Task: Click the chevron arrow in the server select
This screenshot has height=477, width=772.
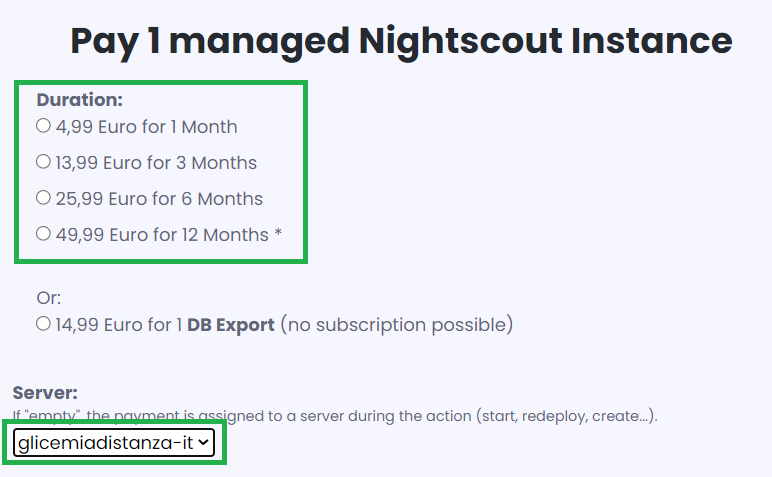Action: (x=203, y=443)
